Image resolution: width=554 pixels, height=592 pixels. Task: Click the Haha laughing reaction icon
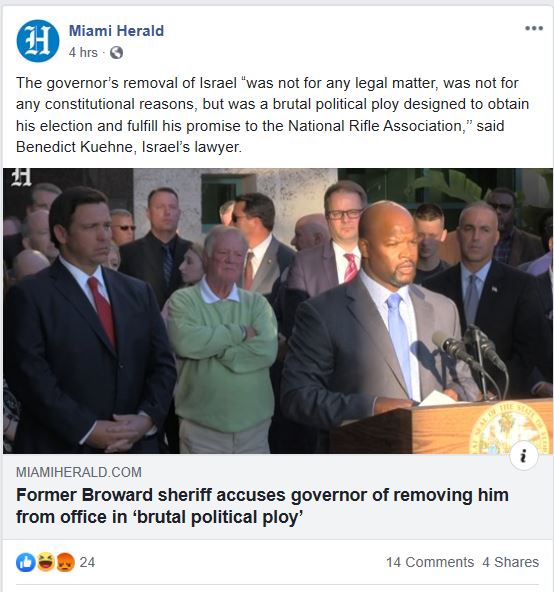tap(46, 563)
